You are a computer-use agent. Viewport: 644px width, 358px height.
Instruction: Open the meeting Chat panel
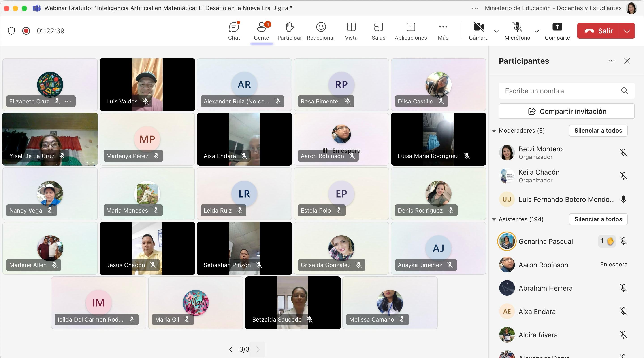[234, 31]
